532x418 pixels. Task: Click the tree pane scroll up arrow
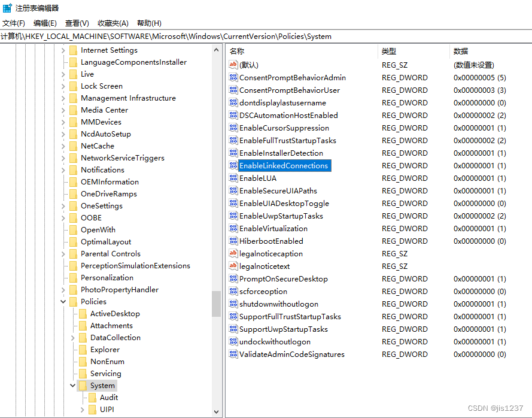[x=217, y=50]
